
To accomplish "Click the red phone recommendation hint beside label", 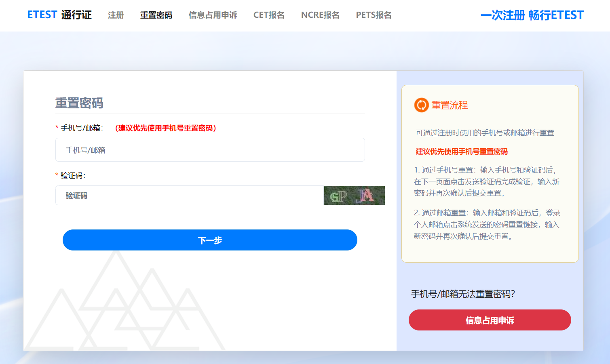I will coord(166,128).
